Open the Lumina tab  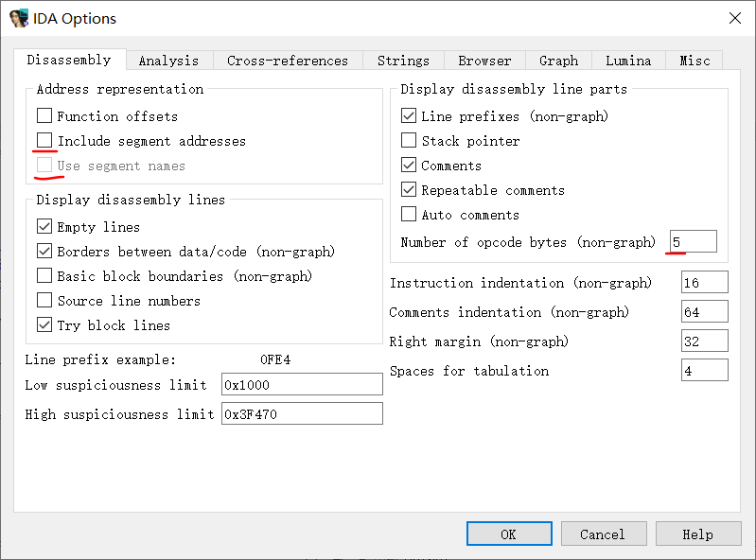pyautogui.click(x=628, y=61)
